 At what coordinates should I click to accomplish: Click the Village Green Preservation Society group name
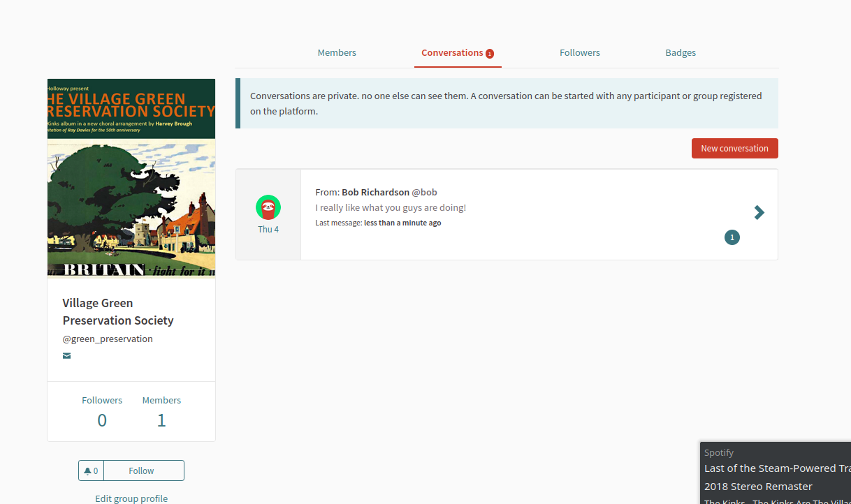click(118, 311)
